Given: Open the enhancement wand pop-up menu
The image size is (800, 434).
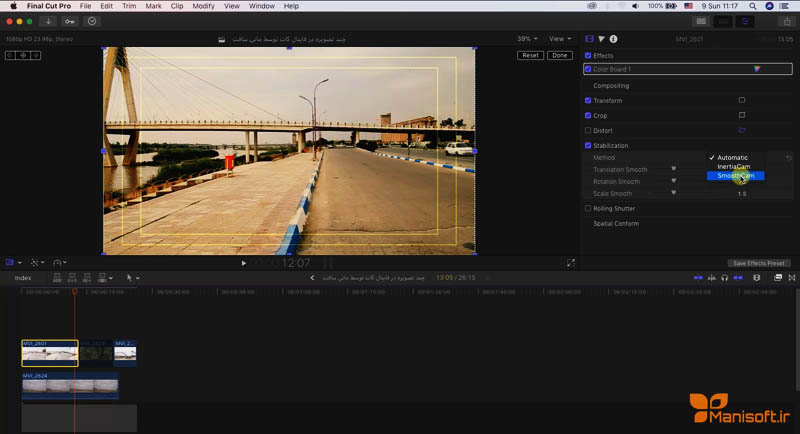Looking at the screenshot, I should [x=37, y=263].
